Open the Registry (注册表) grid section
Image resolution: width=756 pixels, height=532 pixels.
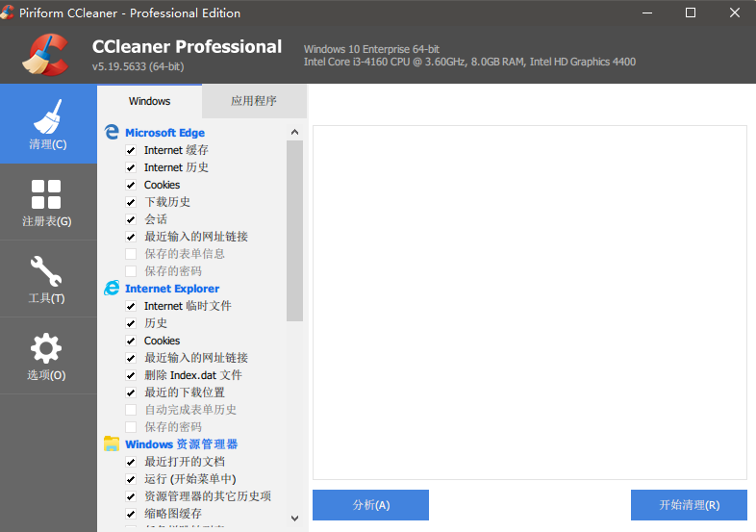point(48,202)
